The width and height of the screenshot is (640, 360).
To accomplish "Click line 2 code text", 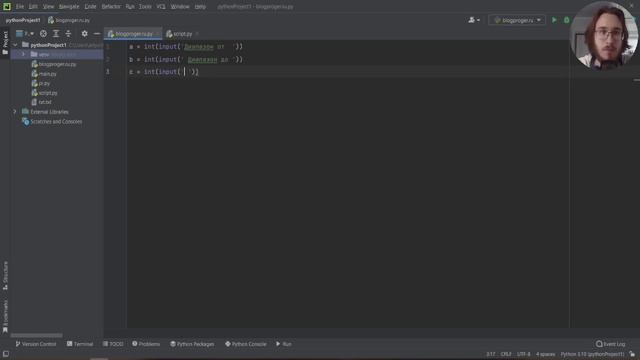I will pyautogui.click(x=186, y=60).
